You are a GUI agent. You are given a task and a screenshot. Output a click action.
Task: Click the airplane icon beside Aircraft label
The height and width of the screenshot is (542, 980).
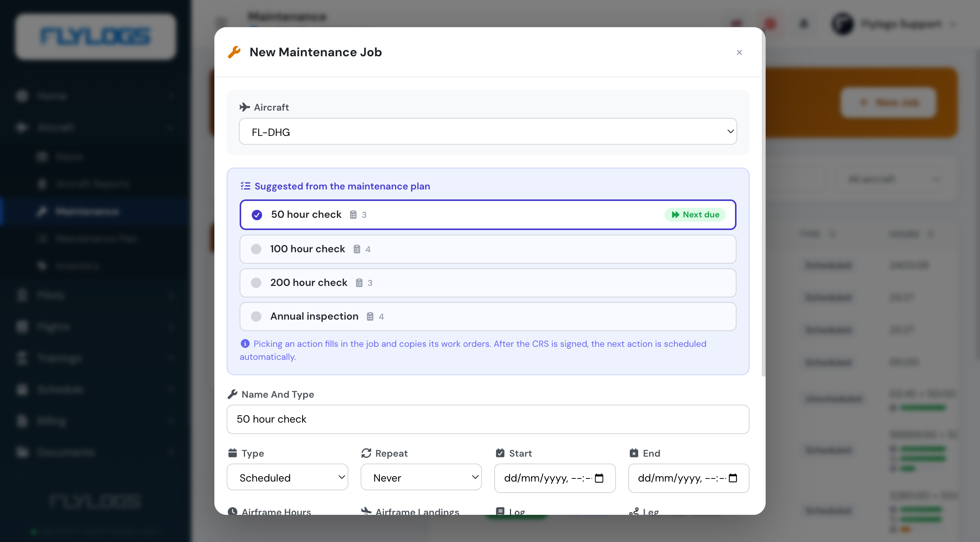tap(245, 107)
